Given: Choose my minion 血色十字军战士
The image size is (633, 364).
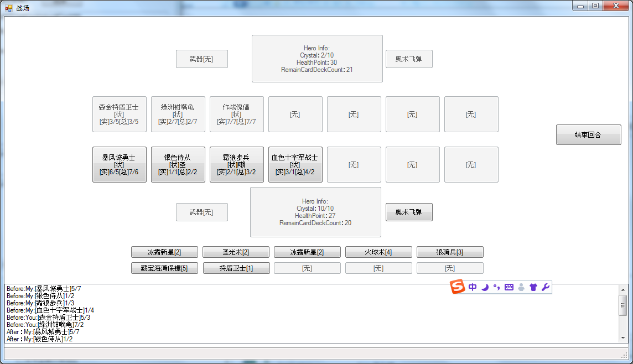Looking at the screenshot, I should coord(295,165).
